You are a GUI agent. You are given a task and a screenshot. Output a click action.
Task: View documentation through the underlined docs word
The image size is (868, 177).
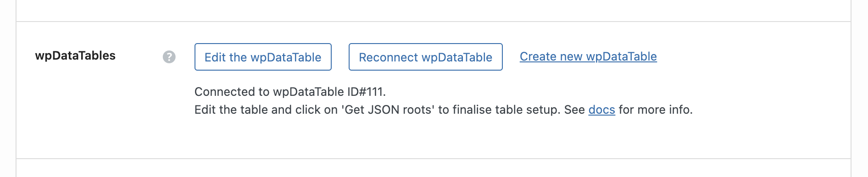click(601, 110)
